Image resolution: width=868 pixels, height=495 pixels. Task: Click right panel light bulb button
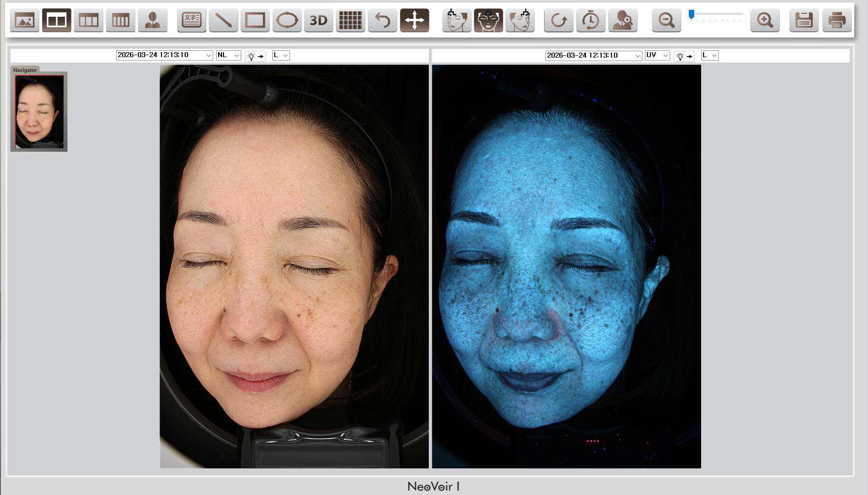point(684,56)
